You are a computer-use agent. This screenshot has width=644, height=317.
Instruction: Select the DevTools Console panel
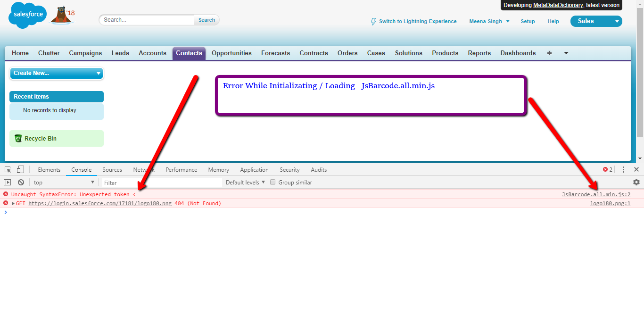point(82,169)
